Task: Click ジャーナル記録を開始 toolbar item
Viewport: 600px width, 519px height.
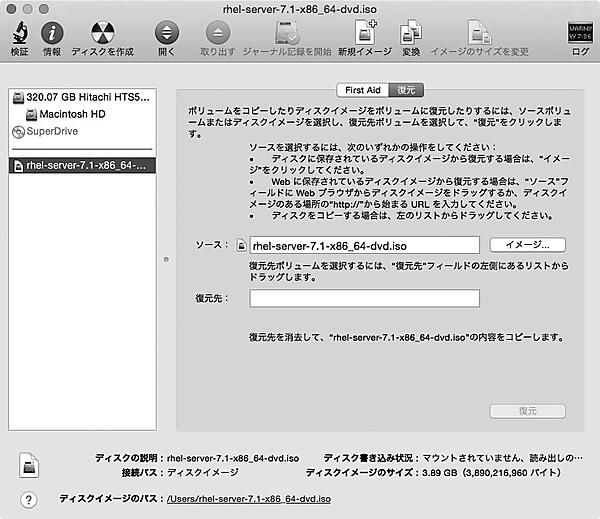Action: point(286,36)
